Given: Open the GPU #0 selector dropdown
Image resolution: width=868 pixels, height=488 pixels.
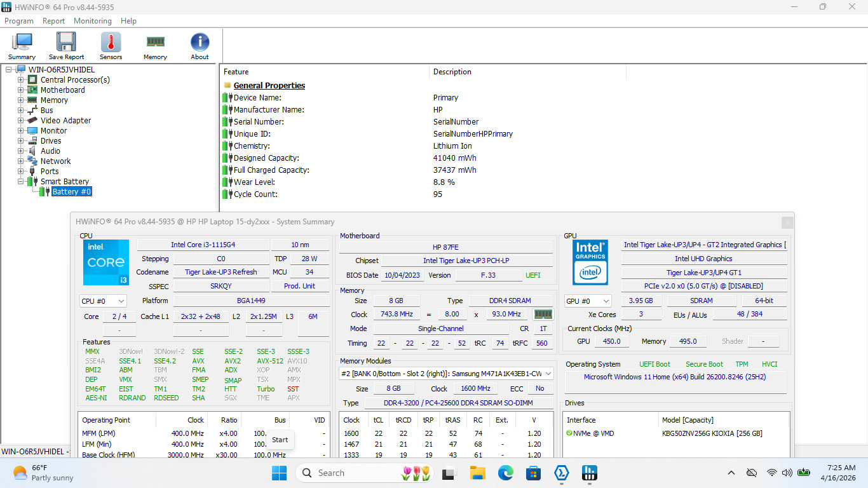Looking at the screenshot, I should click(x=588, y=301).
